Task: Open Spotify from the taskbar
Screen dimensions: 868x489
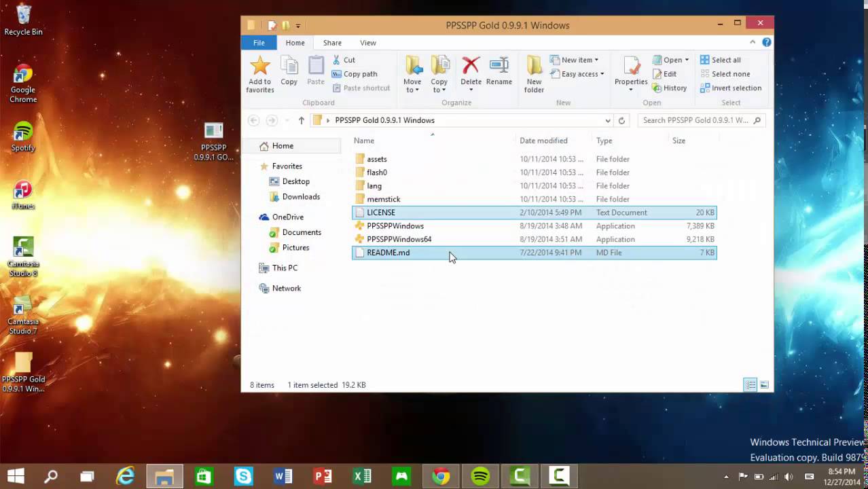Action: pos(480,476)
